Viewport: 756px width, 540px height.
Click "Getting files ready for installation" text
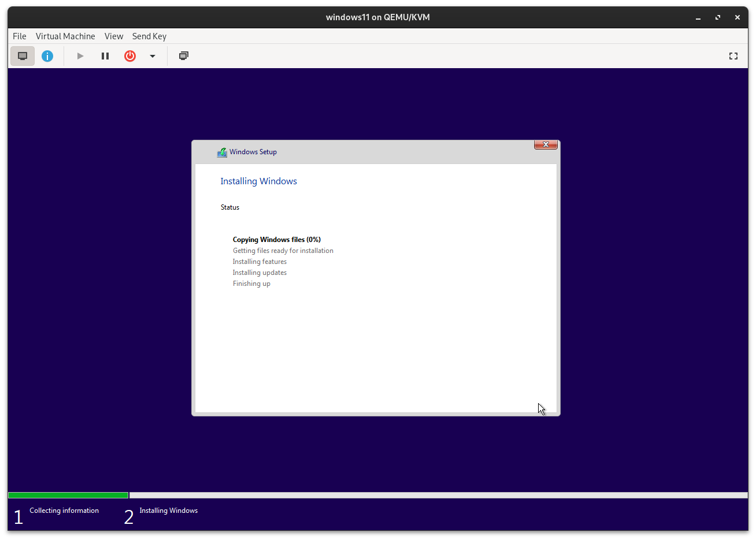[x=283, y=251]
